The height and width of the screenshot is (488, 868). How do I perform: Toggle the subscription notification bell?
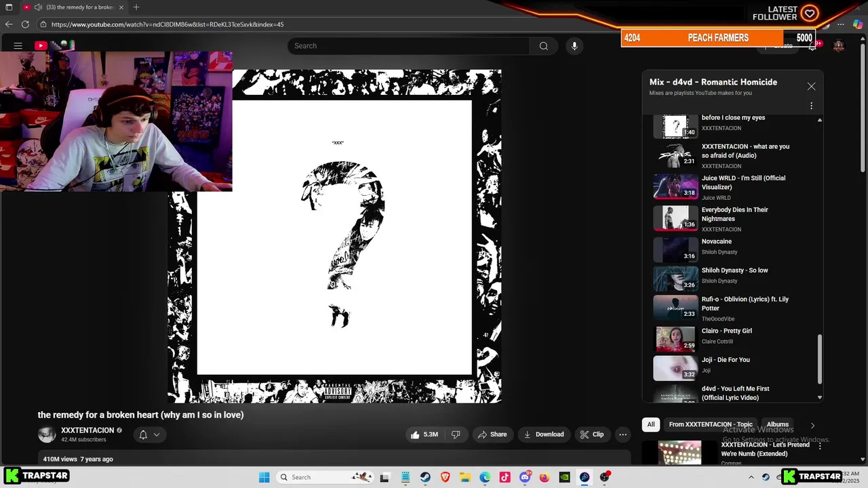tap(143, 434)
